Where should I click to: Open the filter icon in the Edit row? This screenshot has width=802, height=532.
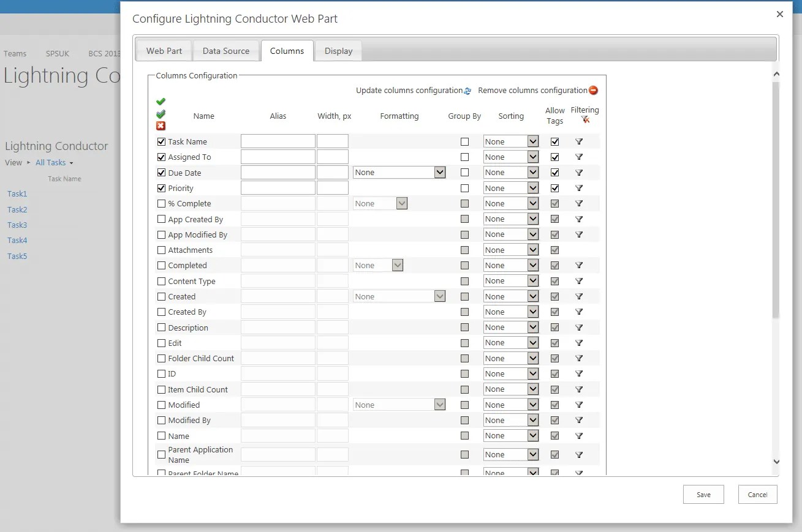tap(579, 343)
